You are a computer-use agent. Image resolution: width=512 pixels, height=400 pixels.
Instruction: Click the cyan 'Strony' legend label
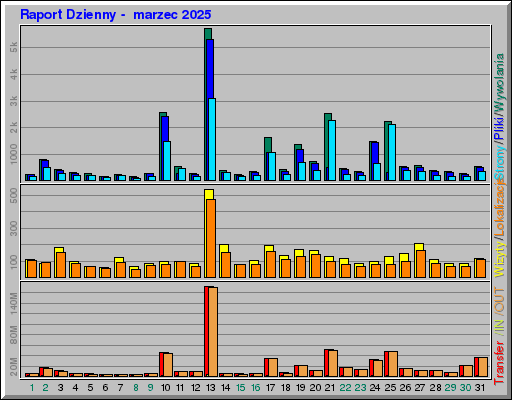[499, 161]
